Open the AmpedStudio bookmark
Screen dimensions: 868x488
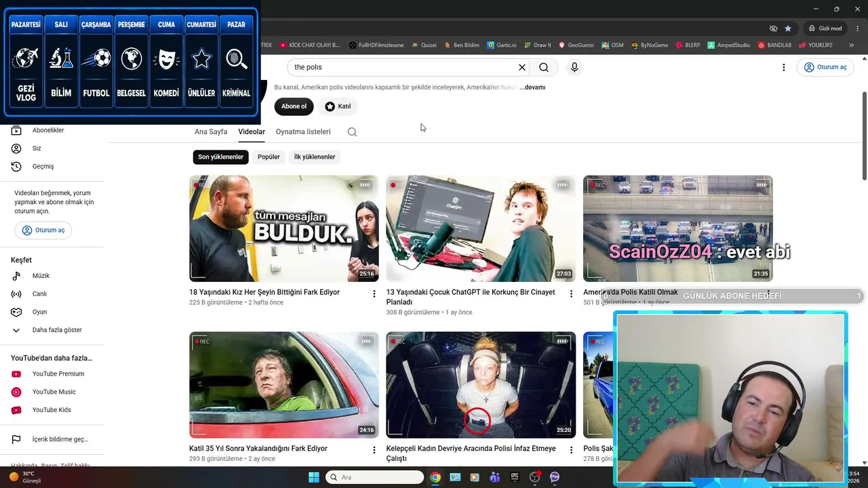point(728,45)
